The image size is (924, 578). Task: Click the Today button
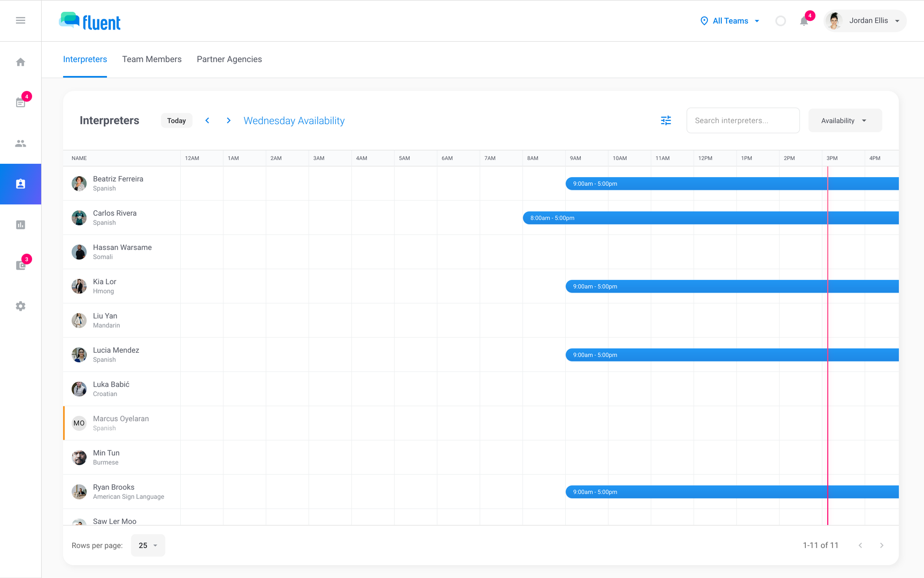(176, 120)
